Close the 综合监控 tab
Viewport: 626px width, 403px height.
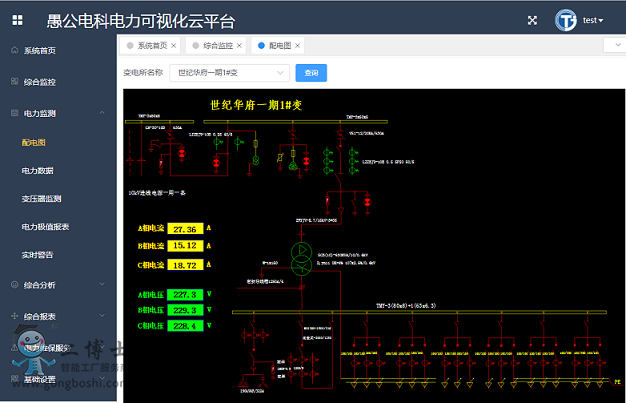pyautogui.click(x=240, y=46)
